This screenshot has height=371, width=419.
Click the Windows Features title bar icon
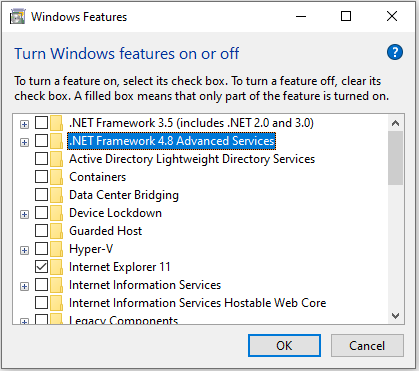[x=17, y=17]
